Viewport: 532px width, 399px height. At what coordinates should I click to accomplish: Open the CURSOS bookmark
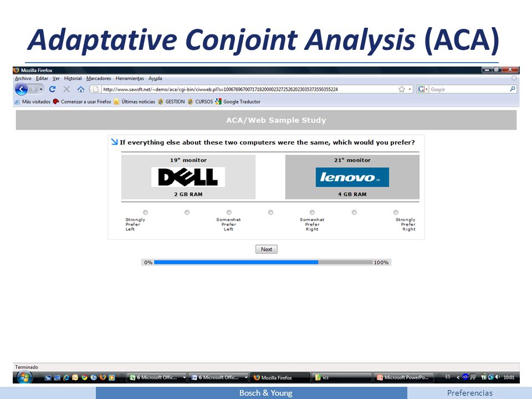tap(201, 101)
